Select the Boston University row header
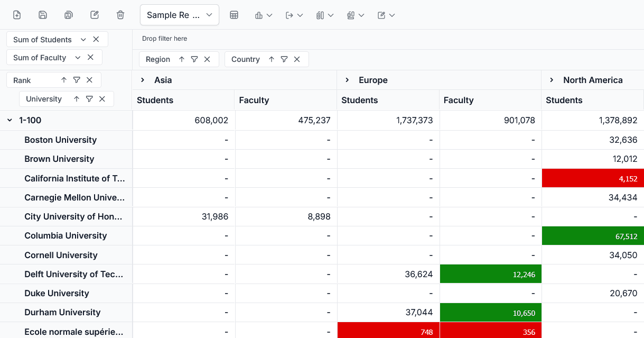Image resolution: width=644 pixels, height=338 pixels. click(66, 140)
